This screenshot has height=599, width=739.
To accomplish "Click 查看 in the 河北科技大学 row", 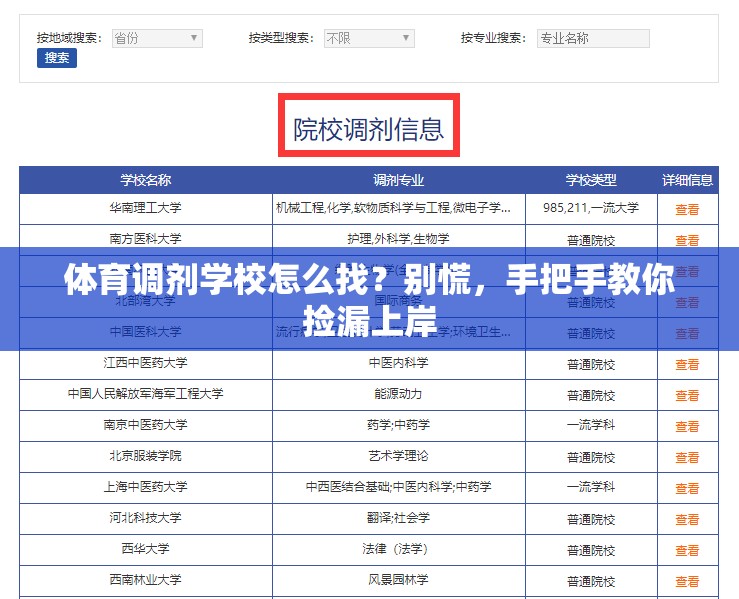I will [687, 519].
